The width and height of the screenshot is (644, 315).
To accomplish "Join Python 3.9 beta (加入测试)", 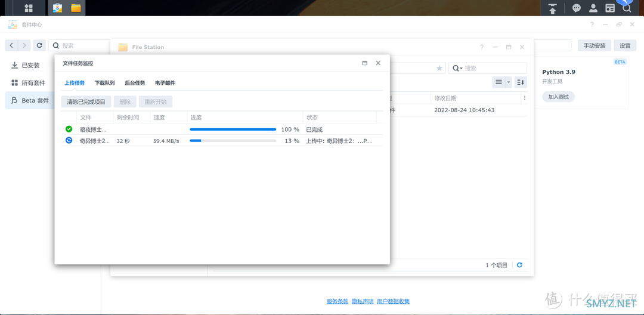I will [x=558, y=97].
